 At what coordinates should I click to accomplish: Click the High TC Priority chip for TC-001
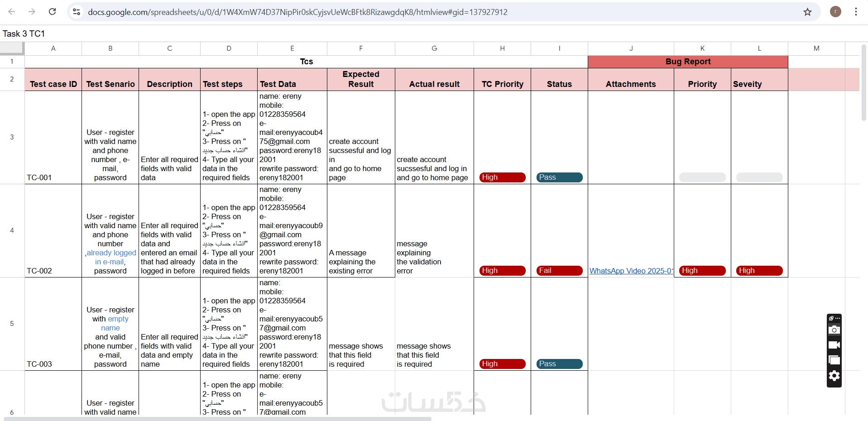click(502, 177)
